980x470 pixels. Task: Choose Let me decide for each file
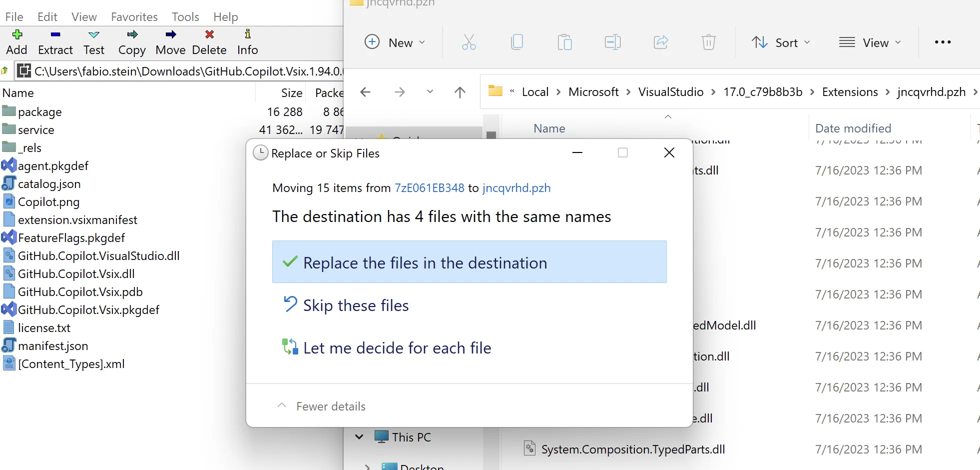[x=469, y=347]
